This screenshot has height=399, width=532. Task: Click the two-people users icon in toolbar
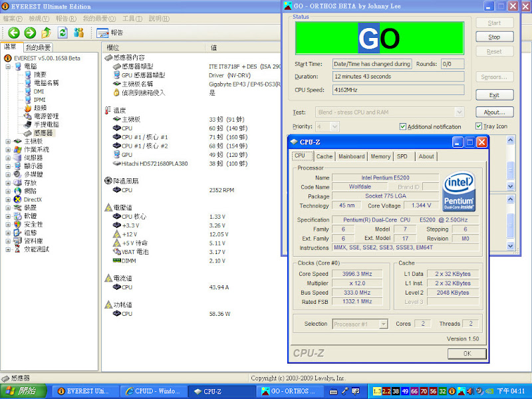tap(79, 33)
